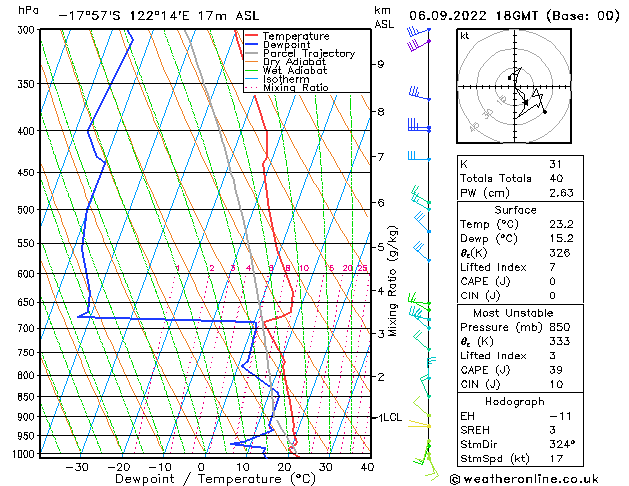Click the 'LCL' marker label
This screenshot has width=629, height=486.
[x=391, y=417]
